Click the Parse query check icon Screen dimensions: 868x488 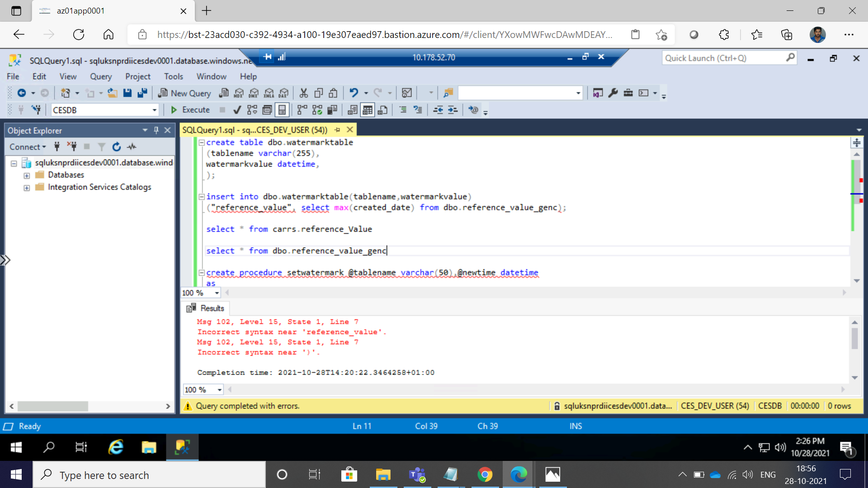point(236,110)
